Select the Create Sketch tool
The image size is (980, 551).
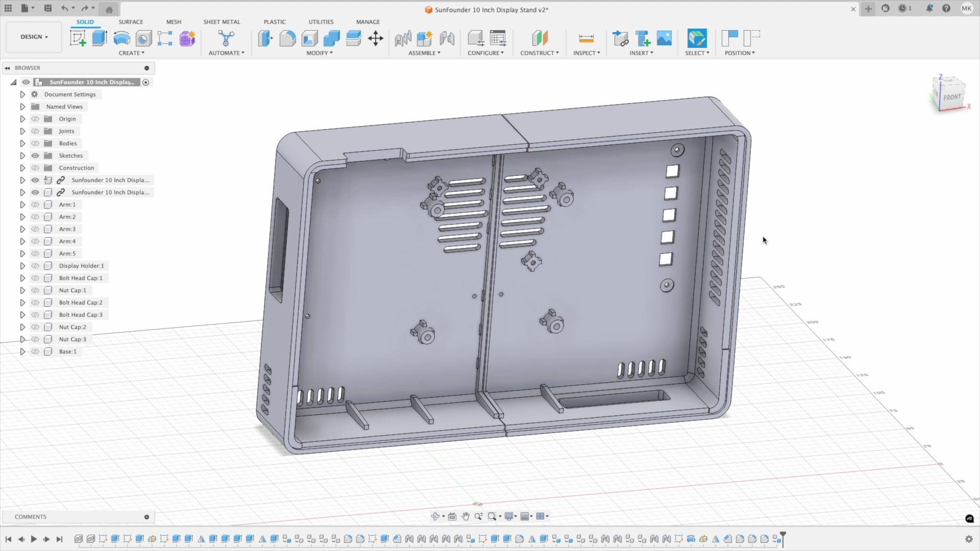[x=78, y=38]
